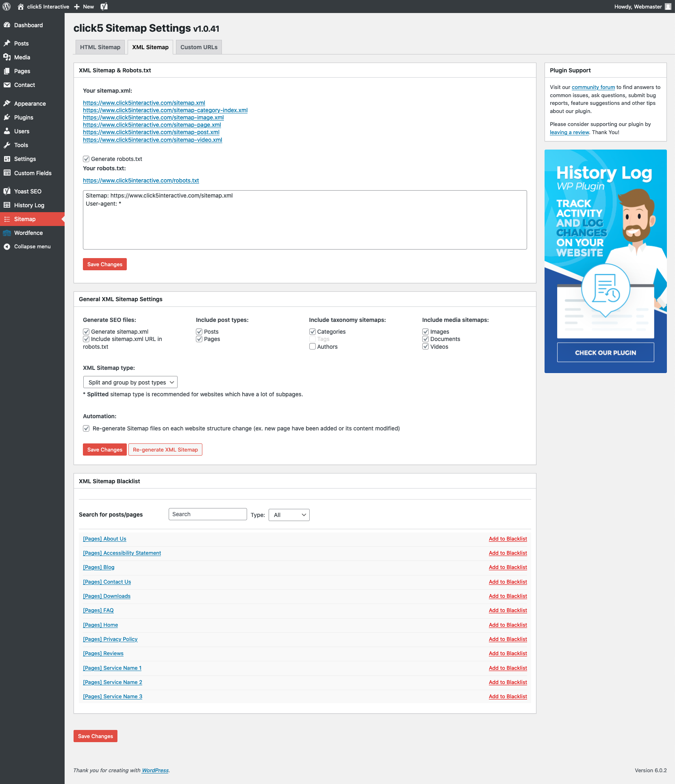Click inside the robots.txt content textarea
The height and width of the screenshot is (784, 675).
[305, 220]
